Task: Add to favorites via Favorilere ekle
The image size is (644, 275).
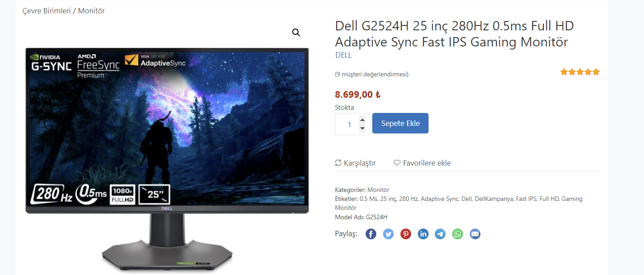Action: pyautogui.click(x=422, y=163)
